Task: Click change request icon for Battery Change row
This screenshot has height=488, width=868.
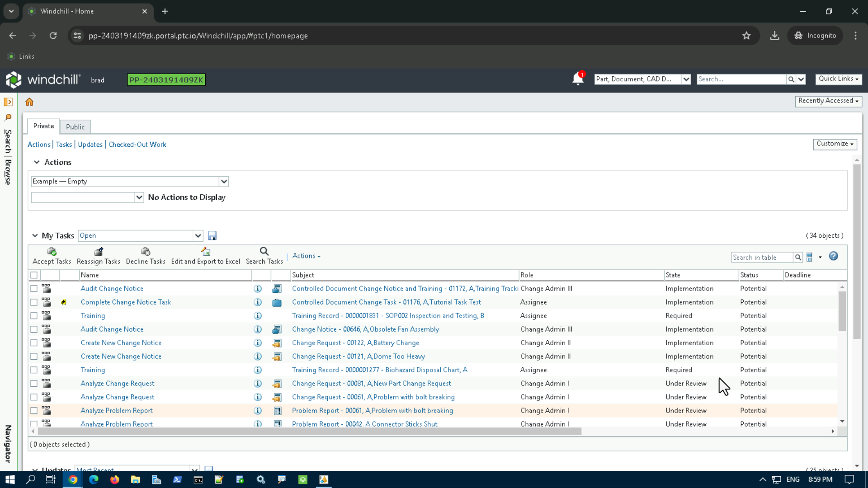Action: (277, 343)
